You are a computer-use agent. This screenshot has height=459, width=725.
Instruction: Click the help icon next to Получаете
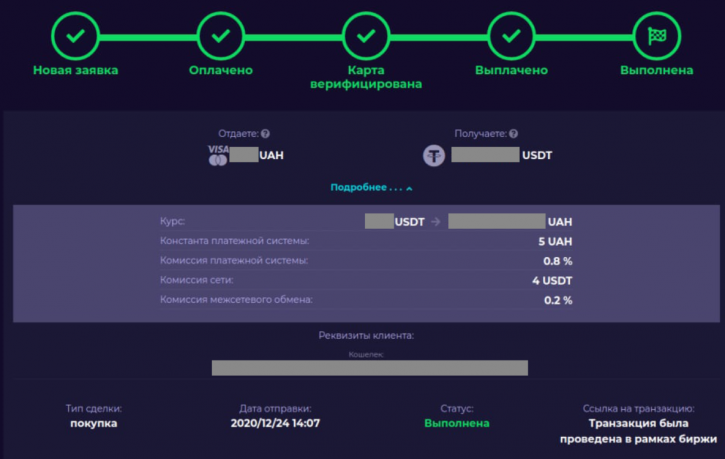click(513, 134)
